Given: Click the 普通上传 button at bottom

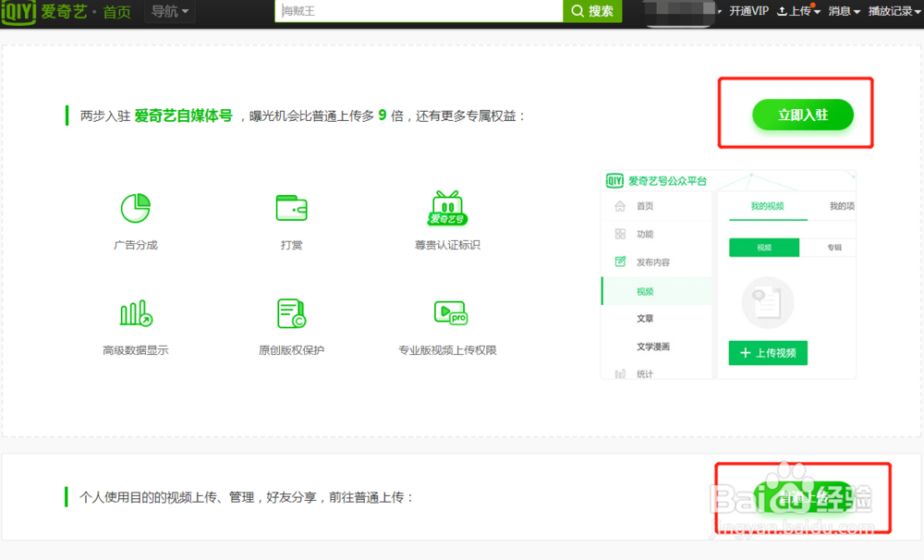Looking at the screenshot, I should pos(803,497).
